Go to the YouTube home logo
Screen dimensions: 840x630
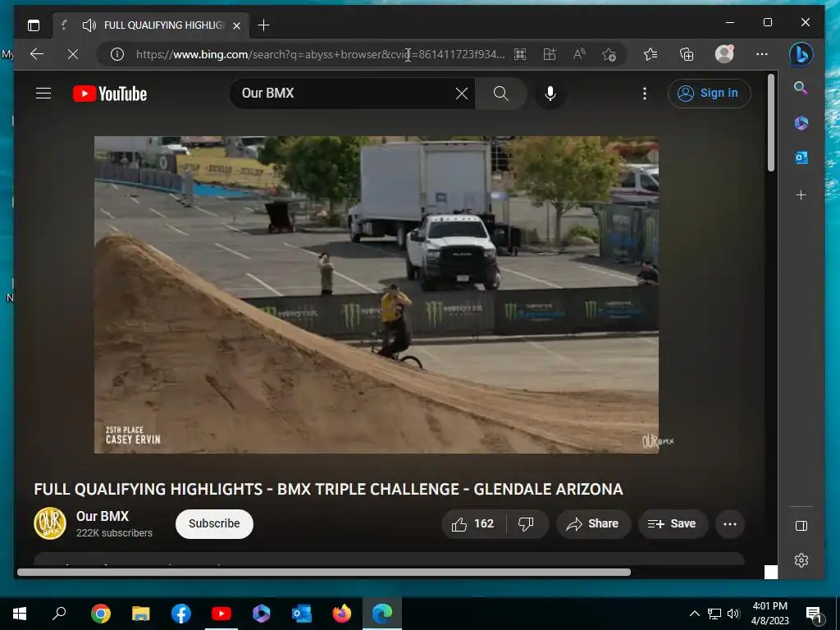110,94
